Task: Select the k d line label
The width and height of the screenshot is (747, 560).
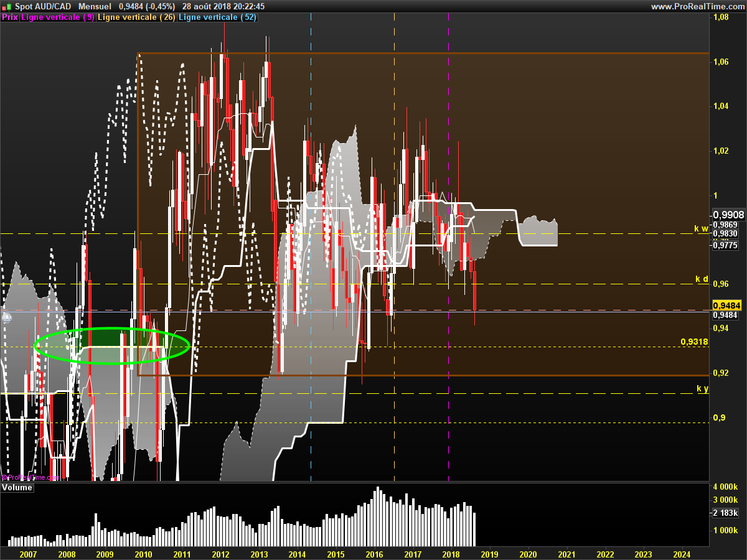Action: [x=702, y=279]
